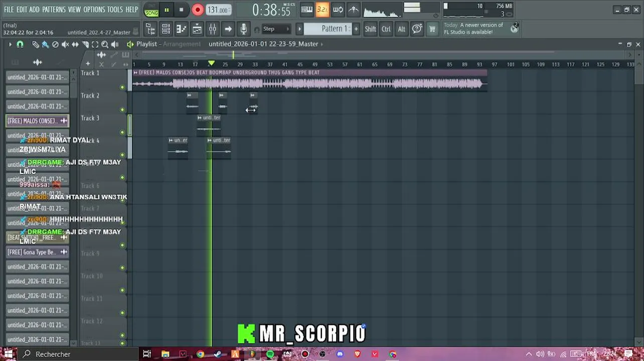Open OPTIONS menu
The width and height of the screenshot is (644, 361).
[94, 10]
